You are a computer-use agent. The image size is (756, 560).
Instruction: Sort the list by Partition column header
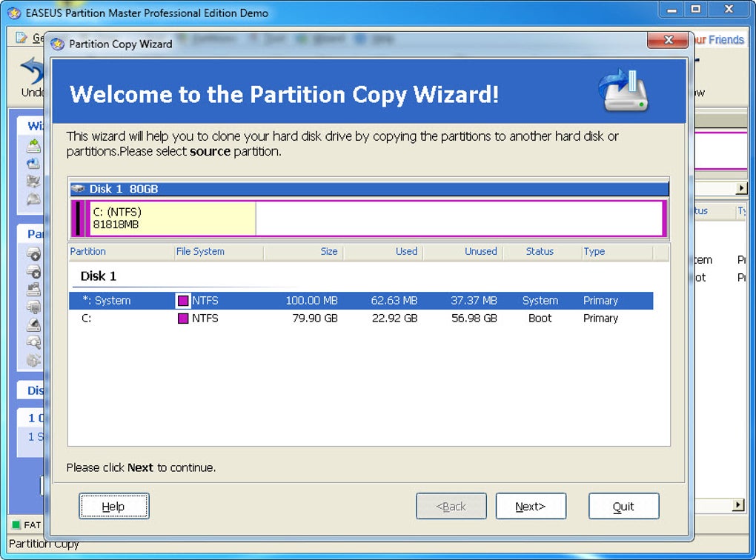tap(122, 252)
